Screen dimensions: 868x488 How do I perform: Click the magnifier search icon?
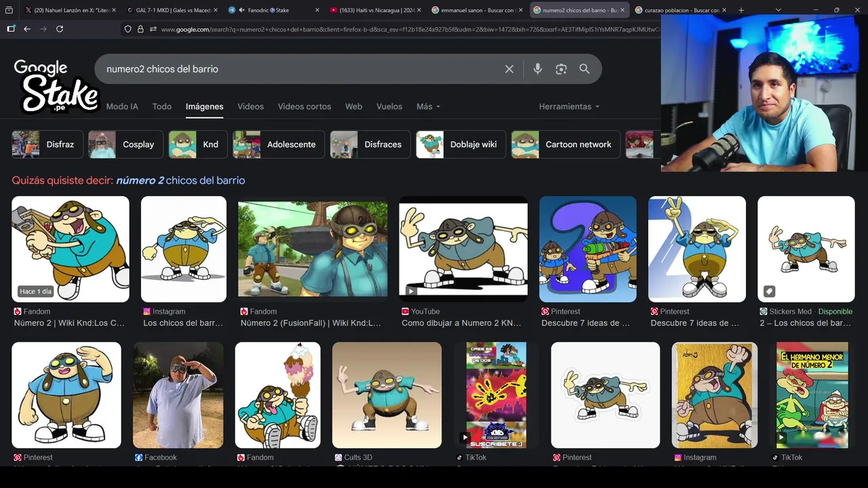[585, 69]
